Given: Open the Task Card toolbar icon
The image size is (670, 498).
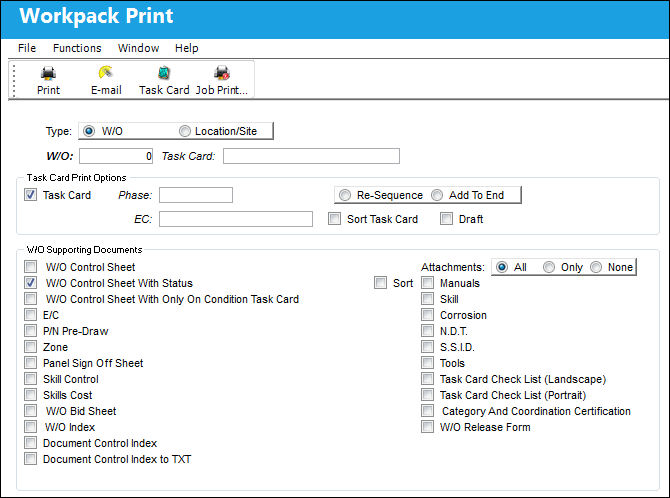Looking at the screenshot, I should (x=164, y=73).
